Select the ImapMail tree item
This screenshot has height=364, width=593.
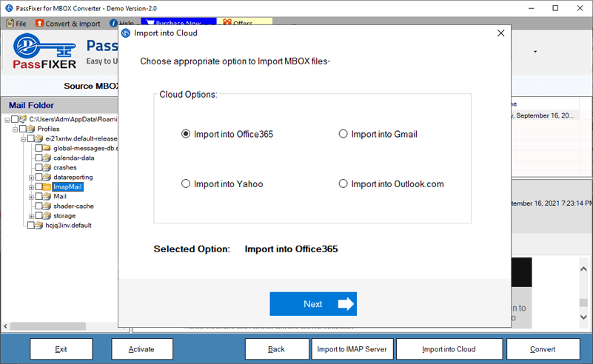click(x=67, y=186)
